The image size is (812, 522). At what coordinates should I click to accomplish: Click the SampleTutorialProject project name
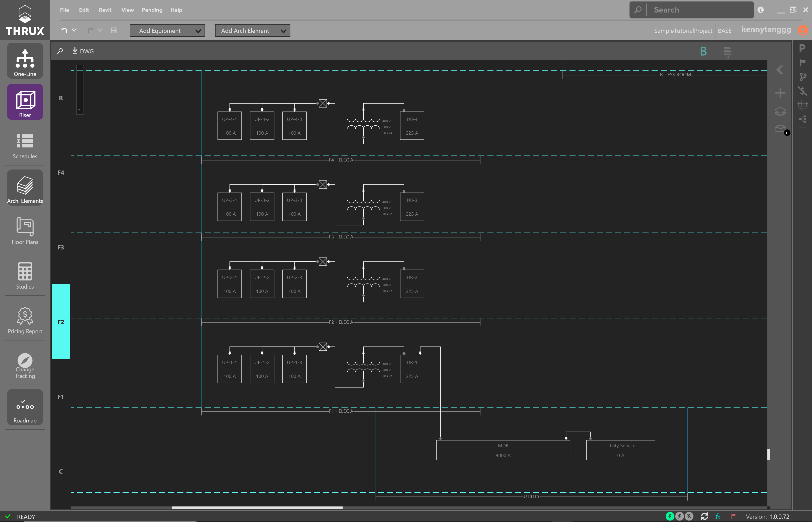[683, 31]
